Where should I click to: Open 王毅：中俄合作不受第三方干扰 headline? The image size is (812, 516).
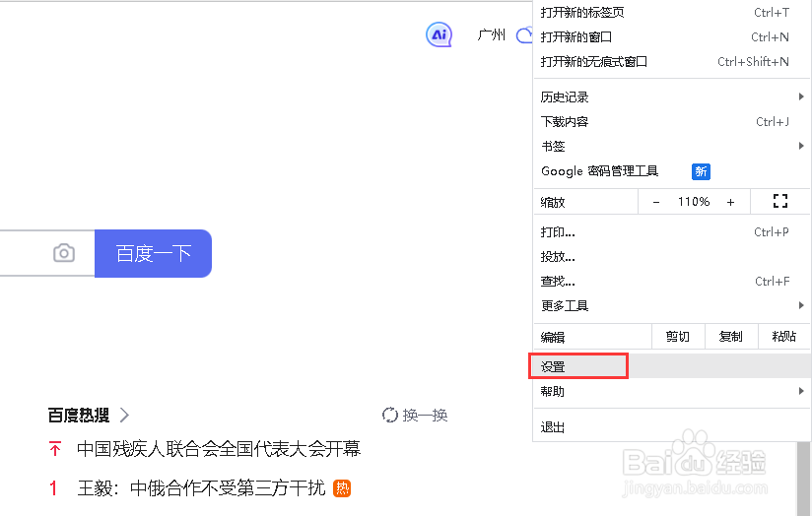point(201,488)
